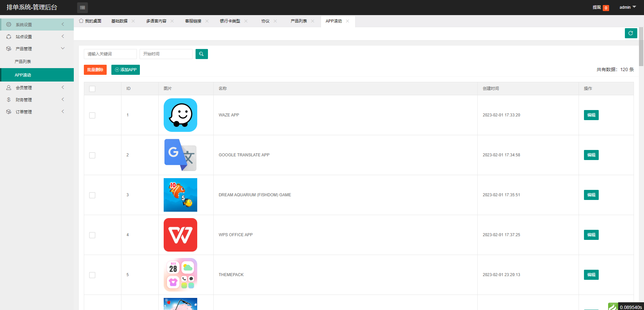This screenshot has width=644, height=310.
Task: Click the 订单管理 orders icon
Action: [x=9, y=111]
